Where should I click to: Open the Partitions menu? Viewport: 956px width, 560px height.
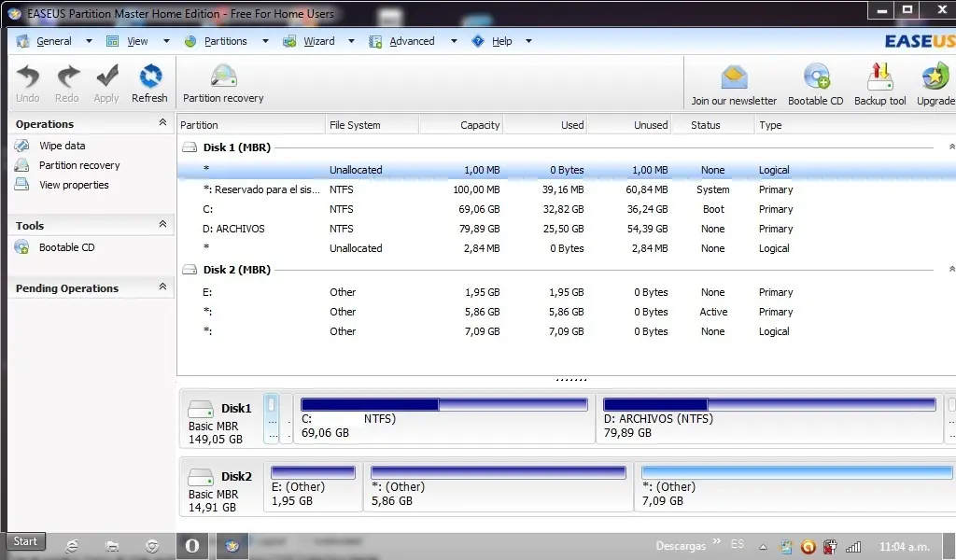(x=226, y=41)
